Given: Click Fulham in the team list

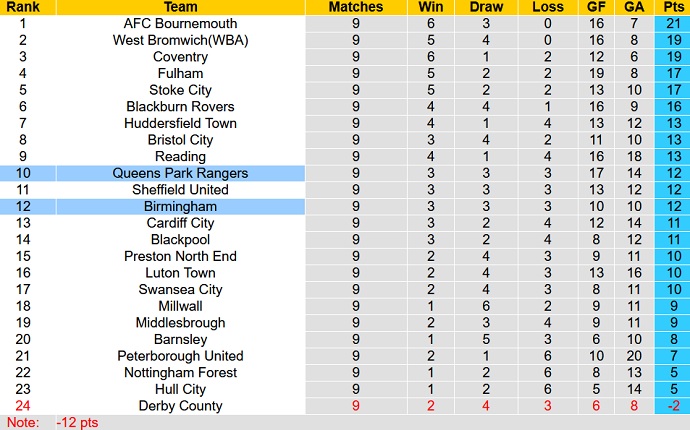Looking at the screenshot, I should pyautogui.click(x=180, y=74).
